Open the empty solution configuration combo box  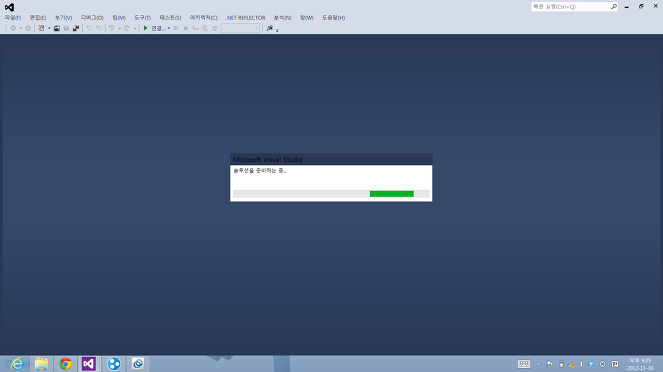[x=240, y=28]
